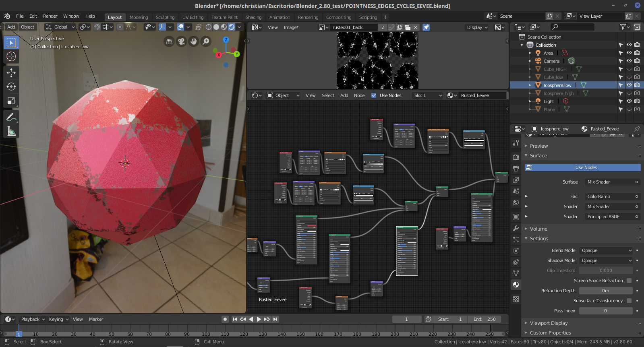Enable Screen Space Refraction checkbox

click(x=629, y=281)
